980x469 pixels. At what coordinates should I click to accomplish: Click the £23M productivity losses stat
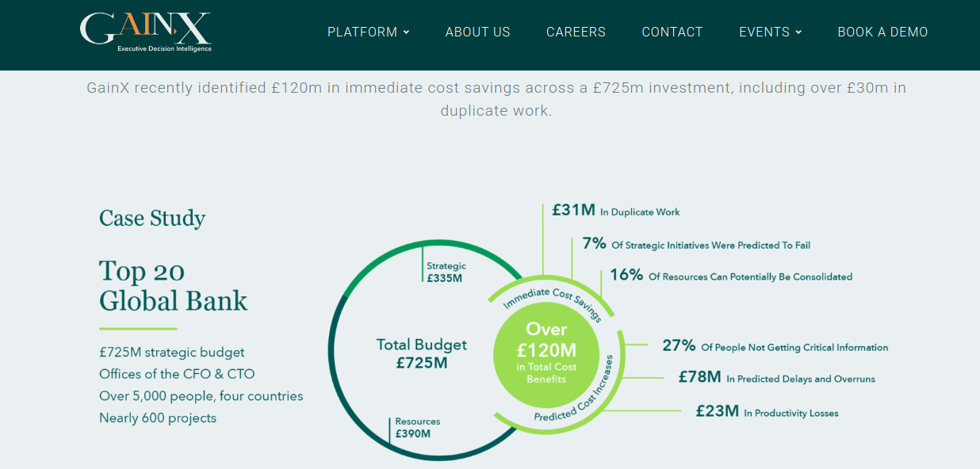[x=767, y=412]
